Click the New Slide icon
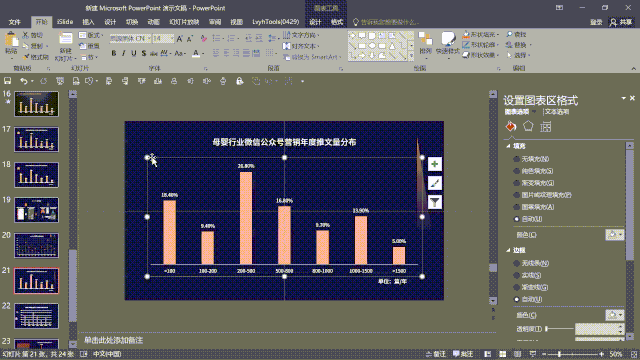This screenshot has height=360, width=640. click(65, 39)
